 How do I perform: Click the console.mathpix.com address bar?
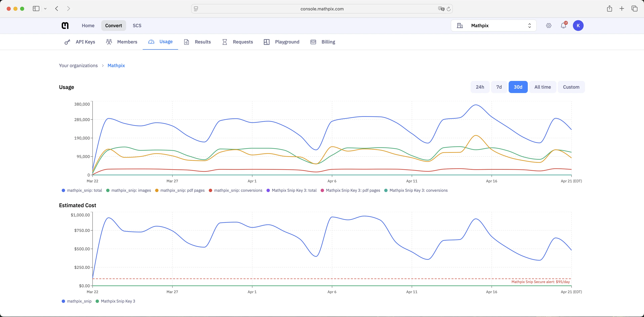tap(322, 9)
